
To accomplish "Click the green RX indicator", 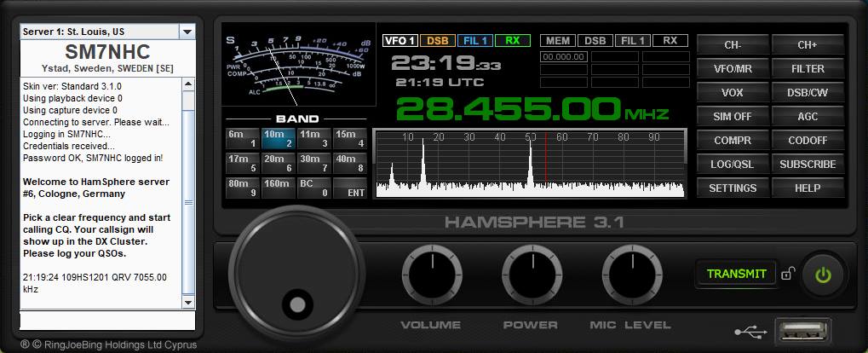I will point(513,40).
